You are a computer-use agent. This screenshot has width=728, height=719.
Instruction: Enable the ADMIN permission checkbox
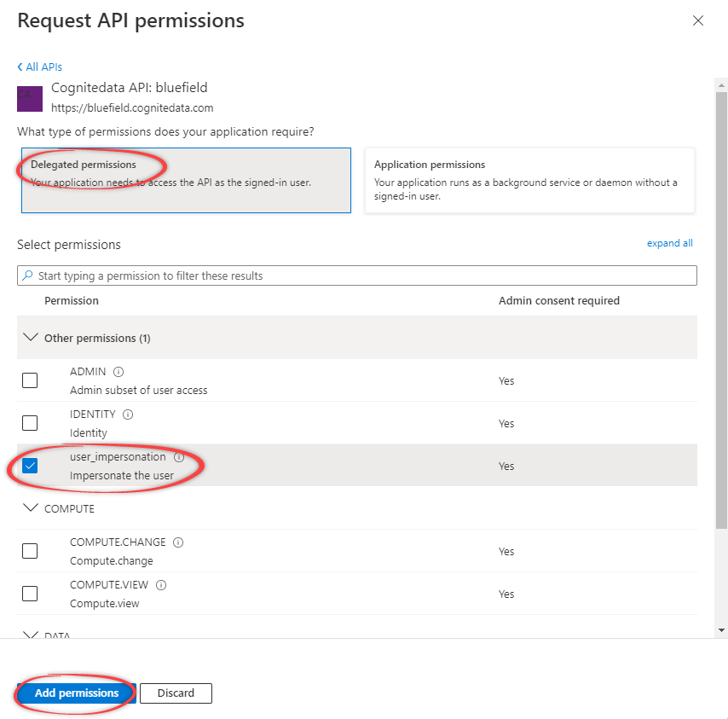pos(30,380)
